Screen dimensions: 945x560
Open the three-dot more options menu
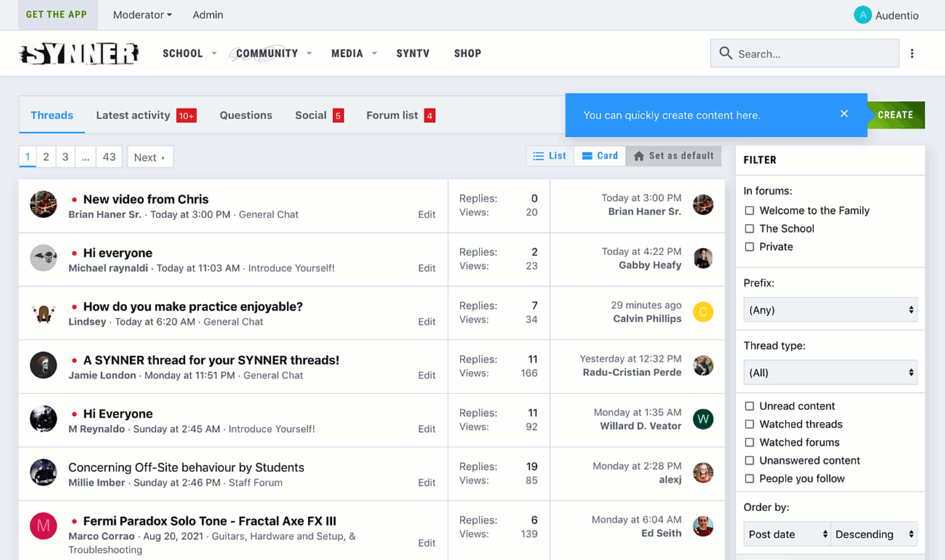[x=912, y=53]
